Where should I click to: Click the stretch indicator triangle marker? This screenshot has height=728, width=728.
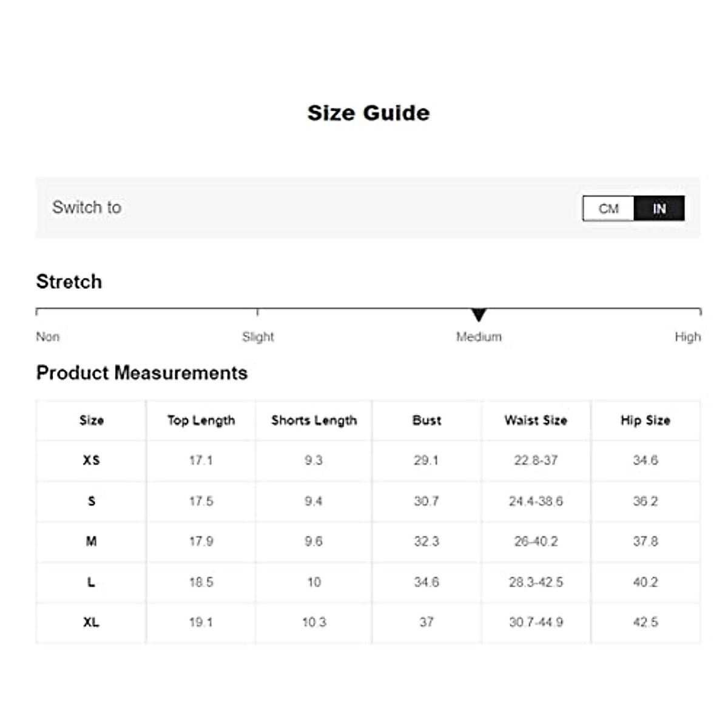point(479,315)
